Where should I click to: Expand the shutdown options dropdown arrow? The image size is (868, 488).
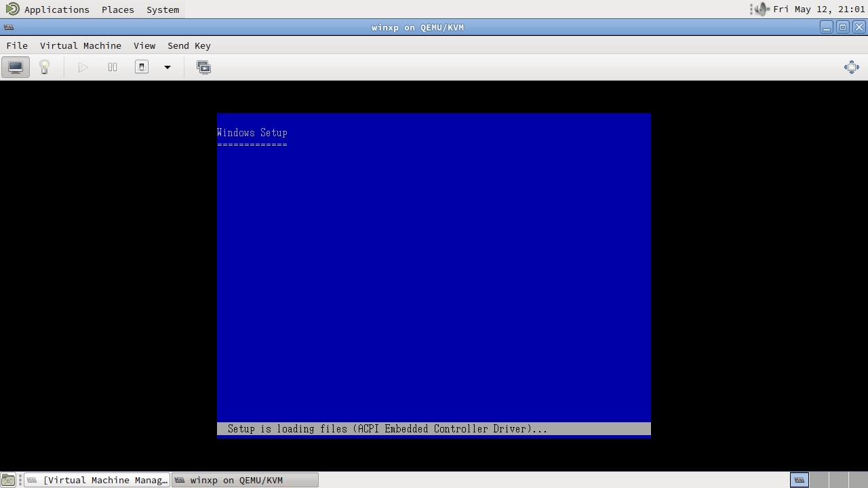click(x=167, y=67)
